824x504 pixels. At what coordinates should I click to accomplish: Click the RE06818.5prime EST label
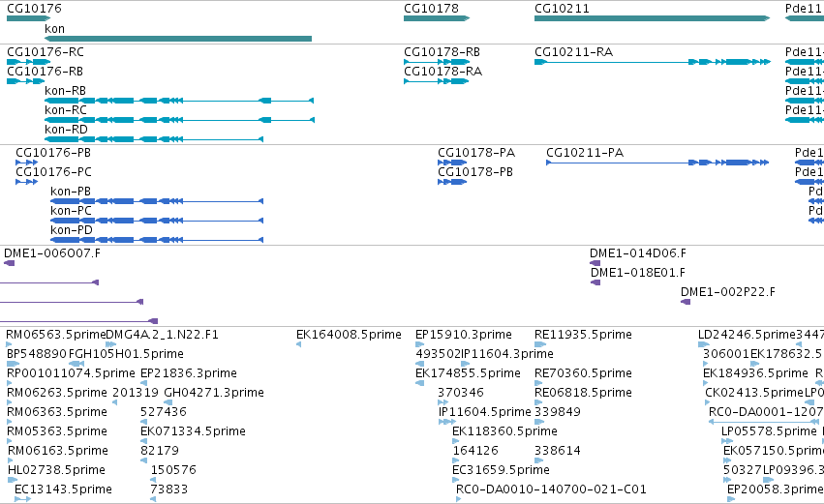click(583, 393)
